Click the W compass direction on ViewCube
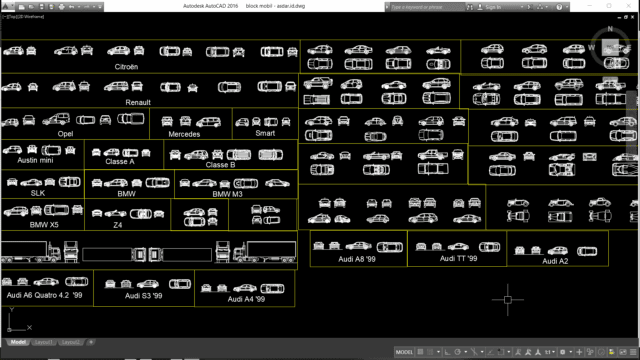Screen dimensions: 640x360 pyautogui.click(x=591, y=48)
